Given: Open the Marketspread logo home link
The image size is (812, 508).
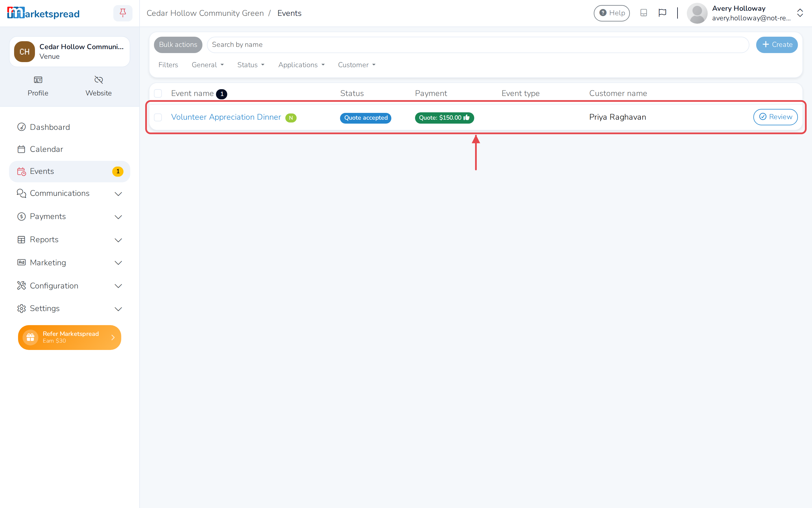Looking at the screenshot, I should click(x=43, y=13).
